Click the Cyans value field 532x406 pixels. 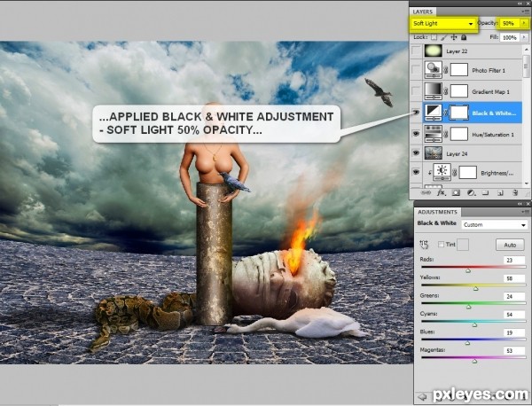[x=514, y=315]
